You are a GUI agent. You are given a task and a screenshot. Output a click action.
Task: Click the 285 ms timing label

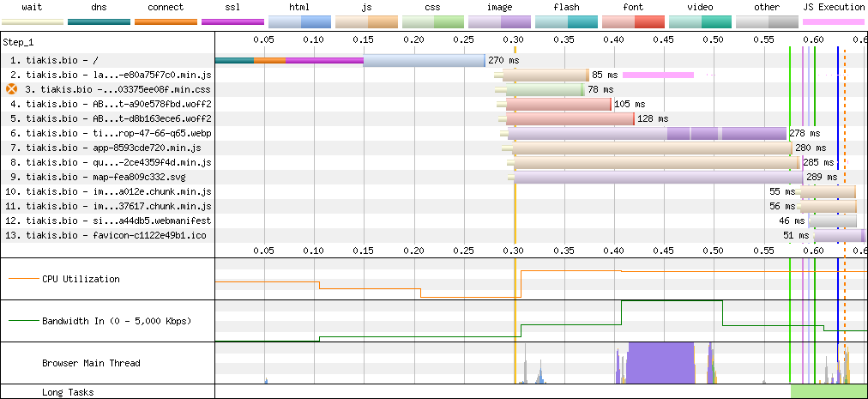point(818,162)
